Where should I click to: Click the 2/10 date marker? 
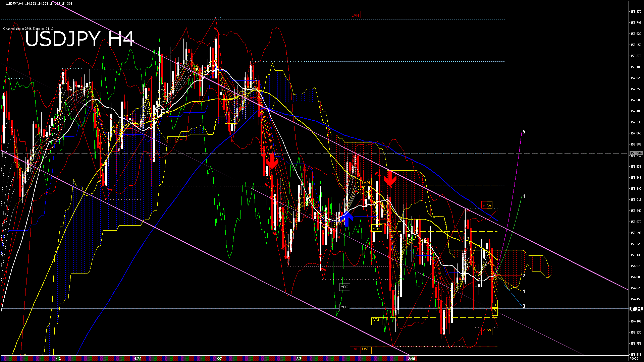412,359
